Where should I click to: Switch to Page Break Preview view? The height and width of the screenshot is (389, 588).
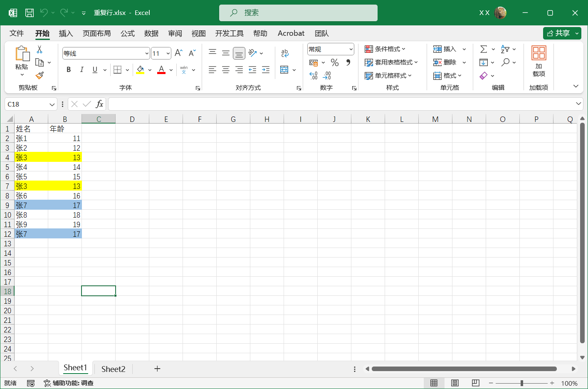[x=476, y=383]
